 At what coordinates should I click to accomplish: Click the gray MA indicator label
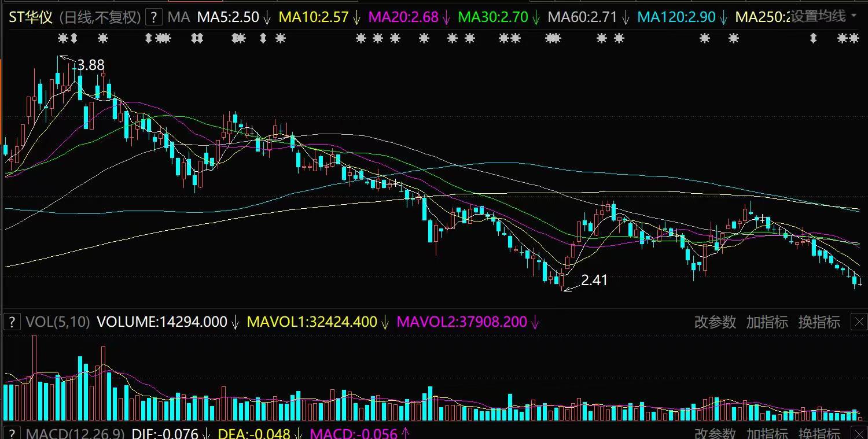[178, 17]
